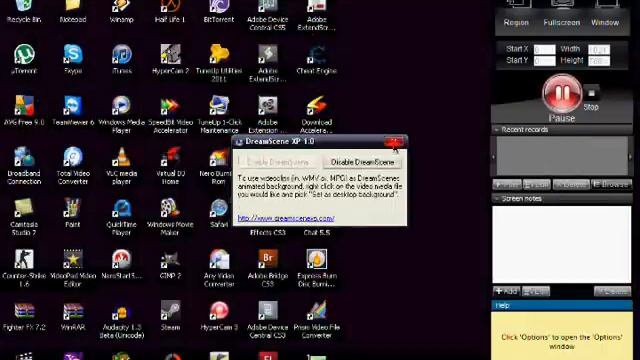Select the HyperCam 2 desktop icon
The height and width of the screenshot is (360, 640).
[170, 59]
